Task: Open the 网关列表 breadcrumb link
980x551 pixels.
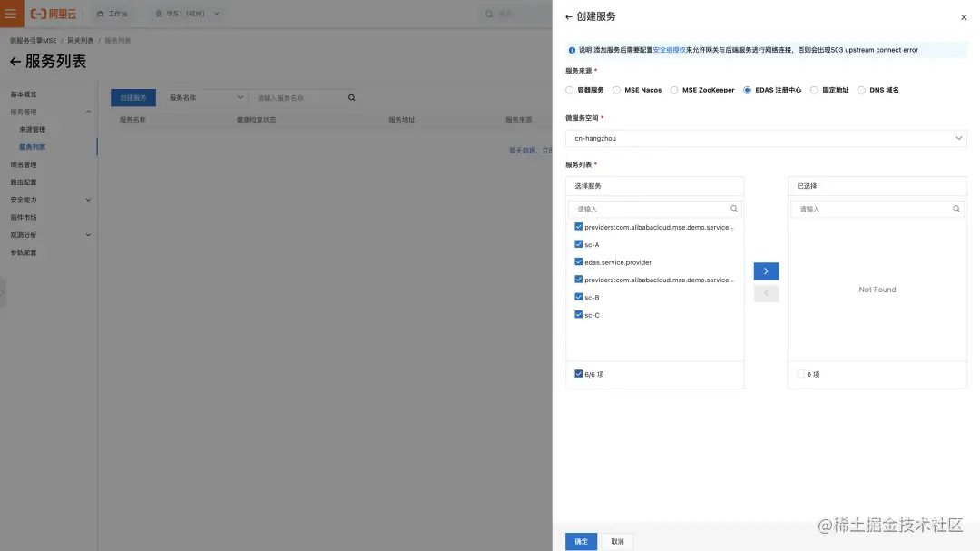Action: pyautogui.click(x=81, y=41)
